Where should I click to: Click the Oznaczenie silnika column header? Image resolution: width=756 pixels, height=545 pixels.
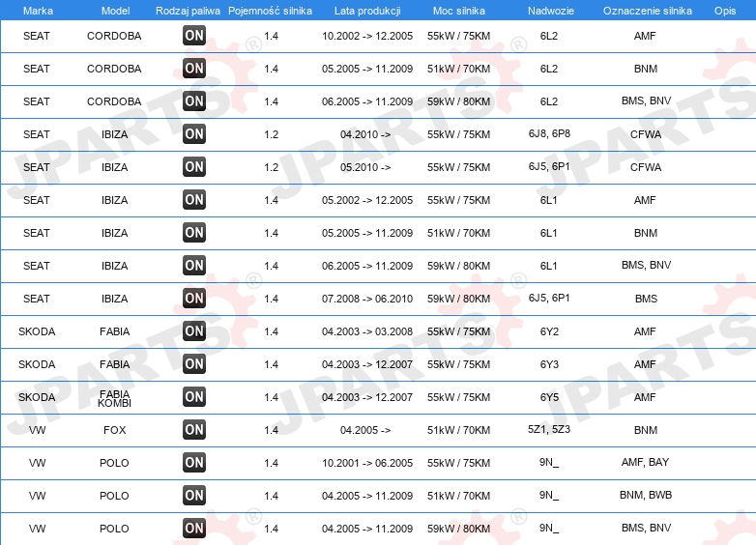(x=648, y=11)
